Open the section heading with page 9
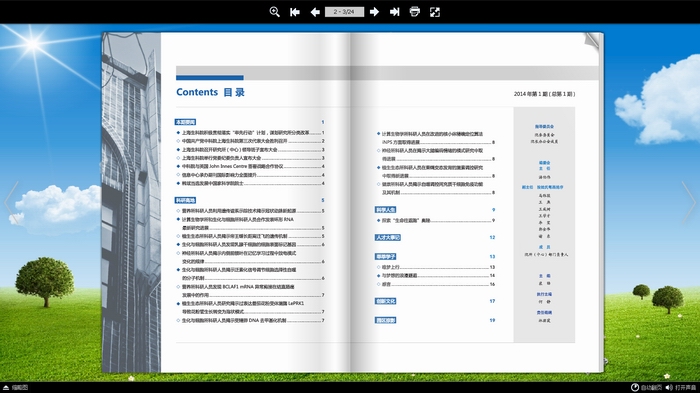 (386, 209)
